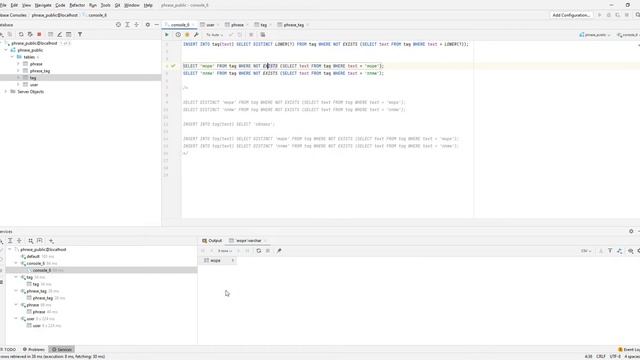This screenshot has width=640, height=360.
Task: Click the filter funnel icon in database toolbar
Action: click(80, 35)
